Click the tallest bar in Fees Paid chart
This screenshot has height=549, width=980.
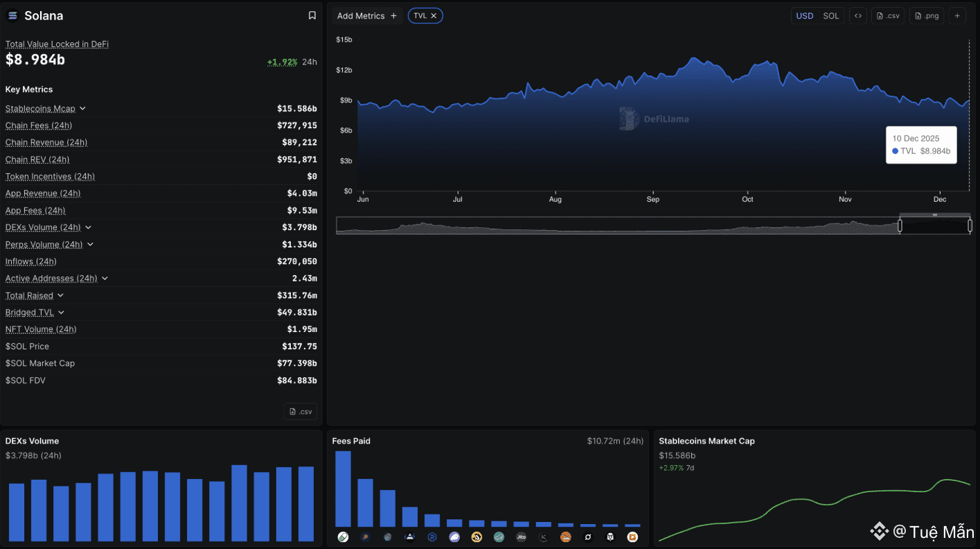[x=343, y=489]
